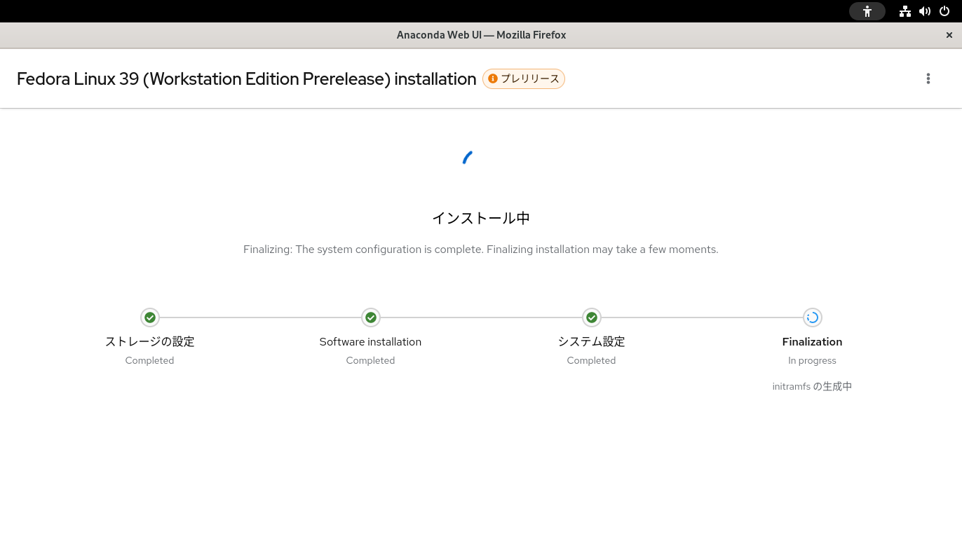Click the power icon in top bar

(x=944, y=11)
